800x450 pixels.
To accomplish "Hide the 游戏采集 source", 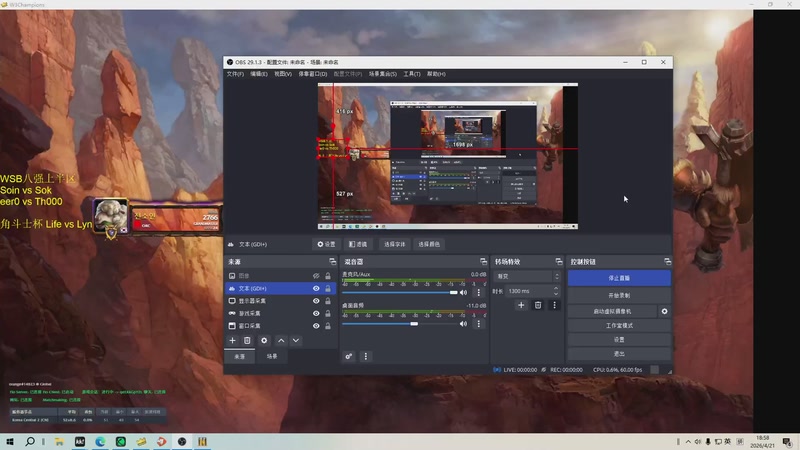I will pyautogui.click(x=316, y=313).
